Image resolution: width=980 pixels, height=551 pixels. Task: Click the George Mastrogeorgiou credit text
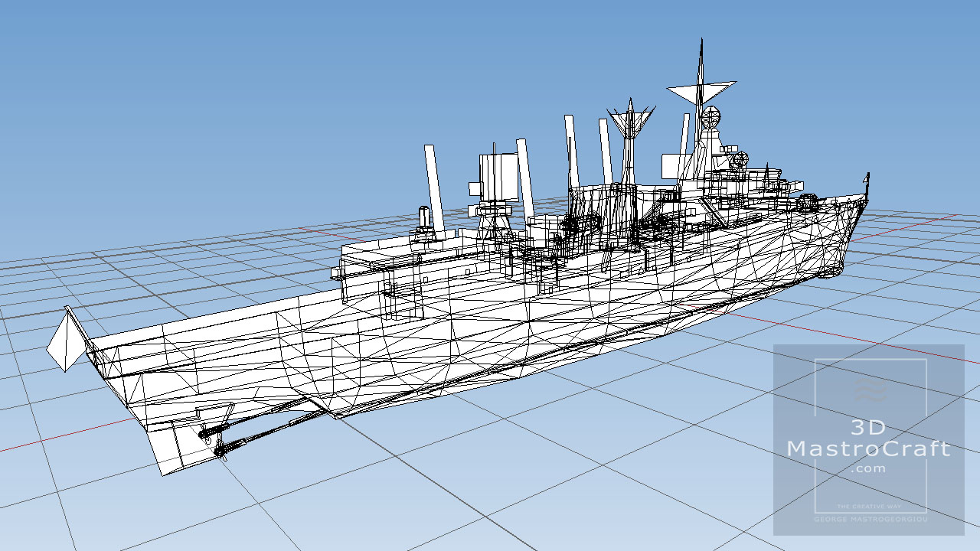pyautogui.click(x=868, y=520)
